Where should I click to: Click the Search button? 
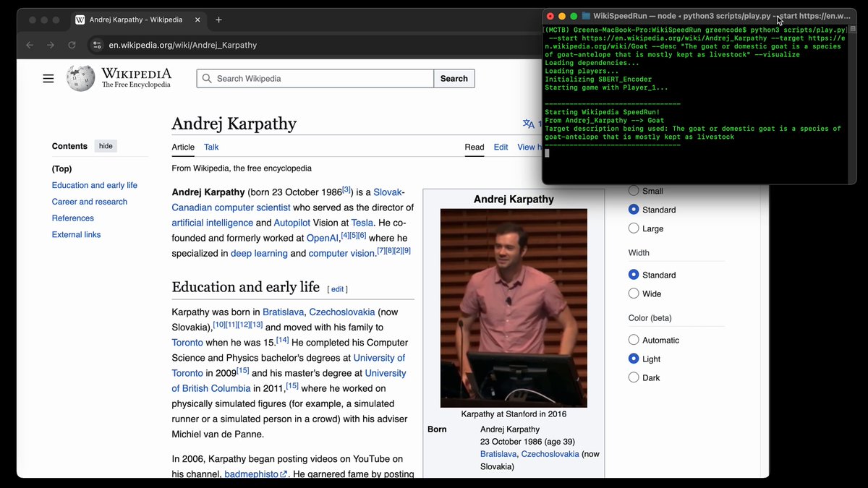point(454,78)
